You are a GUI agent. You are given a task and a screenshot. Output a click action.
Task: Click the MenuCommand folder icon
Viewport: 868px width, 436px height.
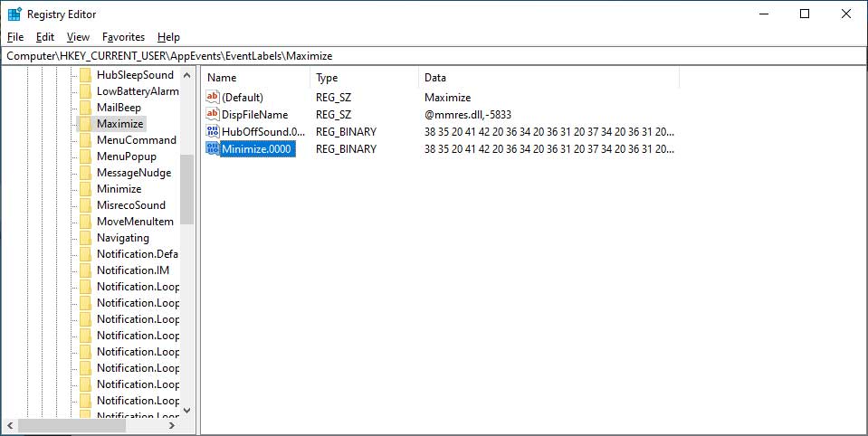[85, 140]
